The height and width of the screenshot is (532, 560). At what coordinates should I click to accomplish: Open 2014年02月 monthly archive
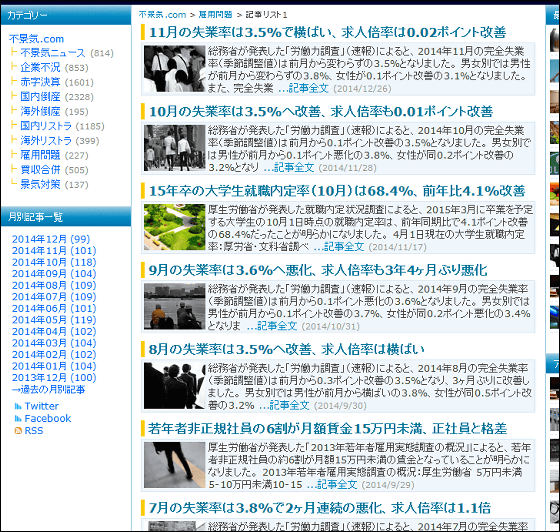point(54,354)
